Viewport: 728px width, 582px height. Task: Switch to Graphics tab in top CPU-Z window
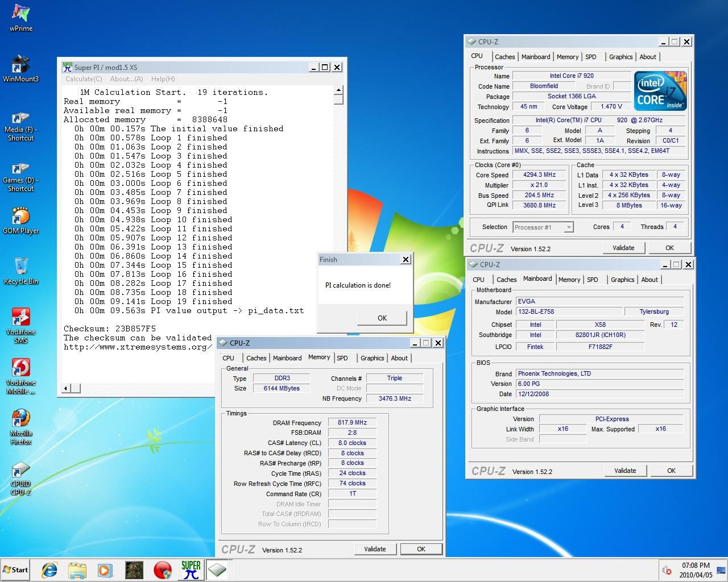click(621, 57)
